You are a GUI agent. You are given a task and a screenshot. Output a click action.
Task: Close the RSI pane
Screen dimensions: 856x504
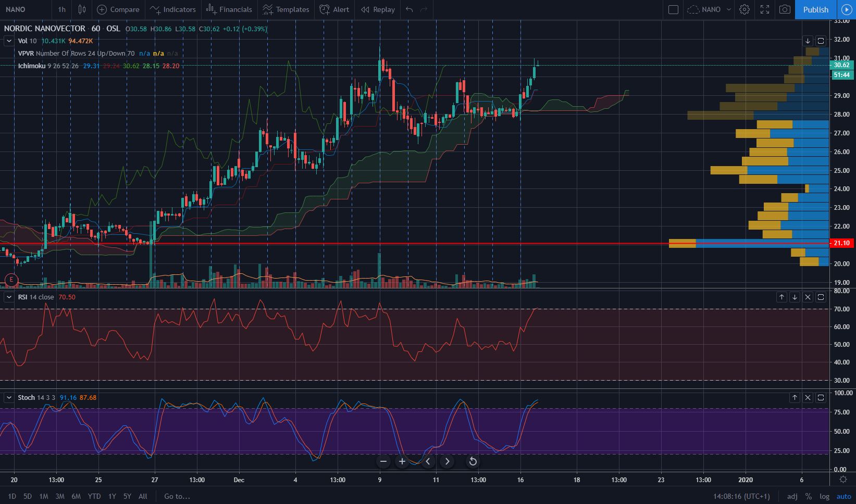pyautogui.click(x=808, y=297)
